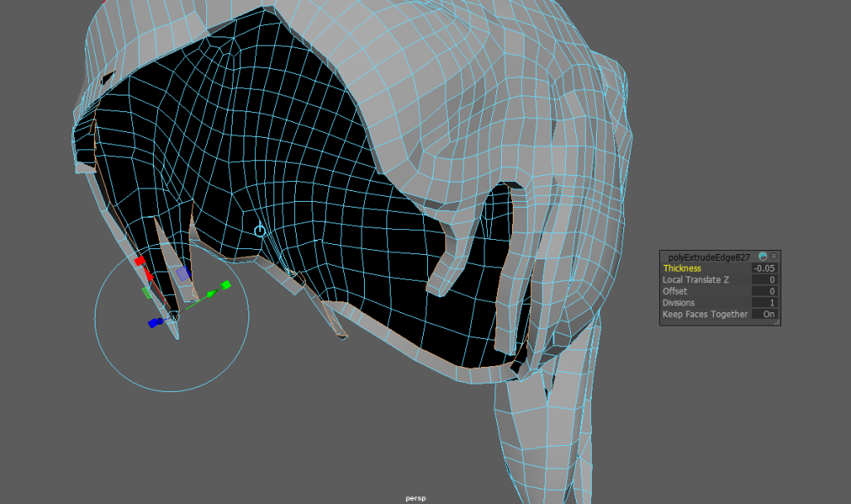Click the polyExtrudeEdge827 panel title
Image resolution: width=851 pixels, height=504 pixels.
pos(709,257)
